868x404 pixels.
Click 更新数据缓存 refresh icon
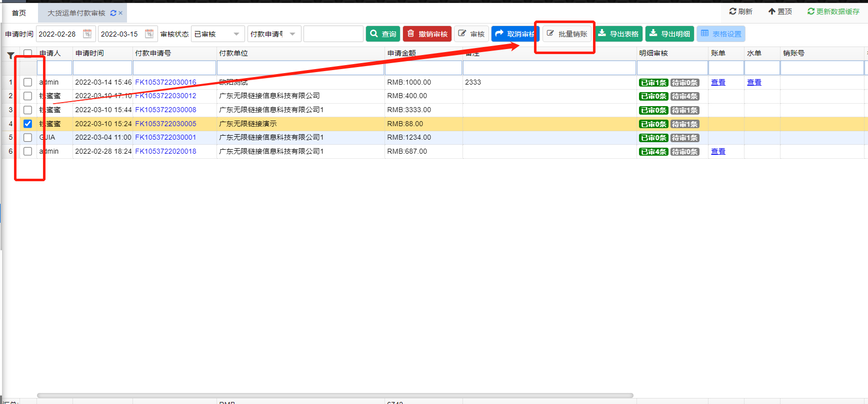(x=810, y=11)
